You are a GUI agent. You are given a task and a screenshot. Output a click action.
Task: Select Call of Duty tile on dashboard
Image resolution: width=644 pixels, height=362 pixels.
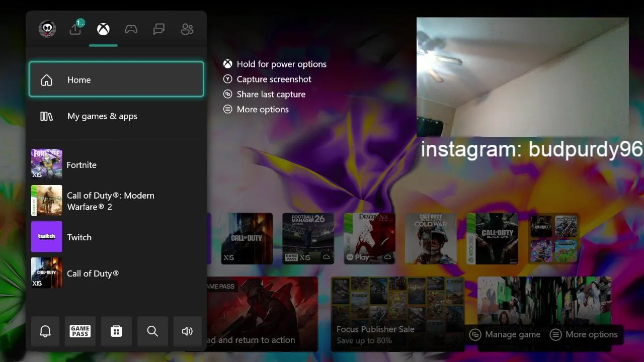pyautogui.click(x=247, y=238)
